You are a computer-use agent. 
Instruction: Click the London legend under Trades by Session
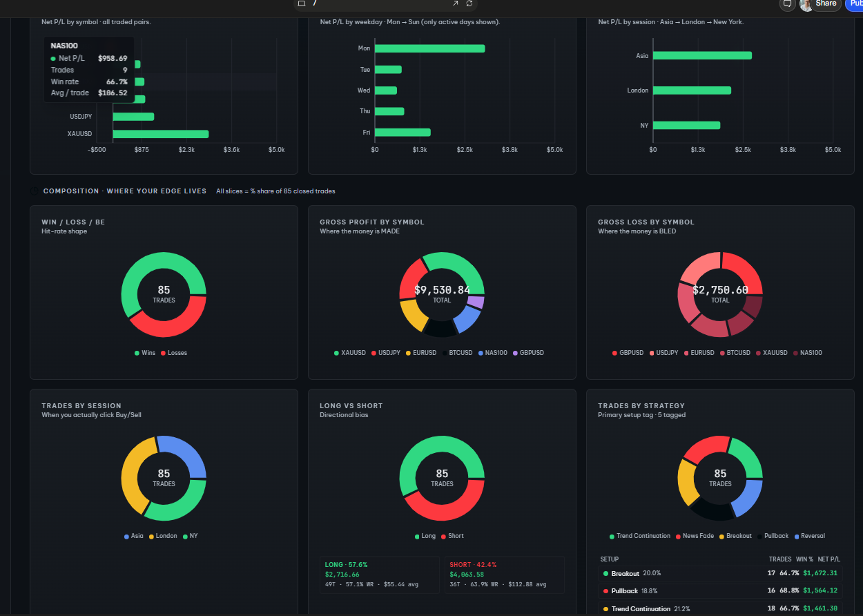[163, 536]
